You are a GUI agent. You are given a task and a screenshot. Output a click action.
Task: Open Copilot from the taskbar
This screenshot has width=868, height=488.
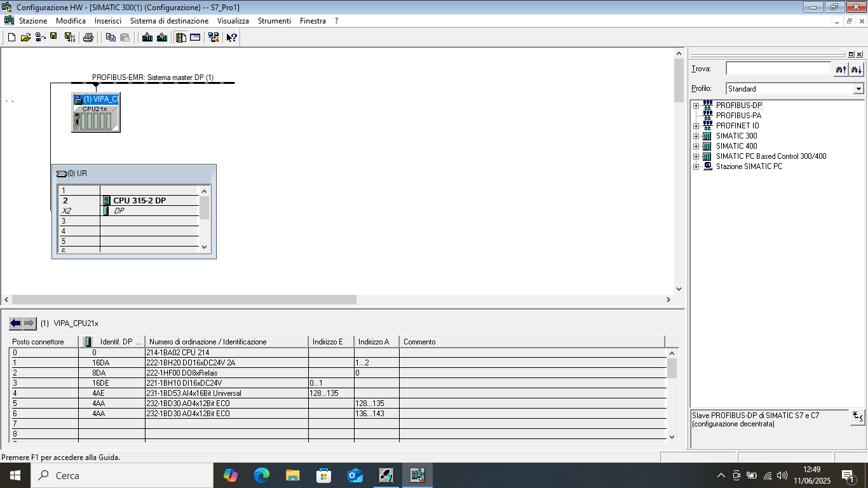coord(231,475)
